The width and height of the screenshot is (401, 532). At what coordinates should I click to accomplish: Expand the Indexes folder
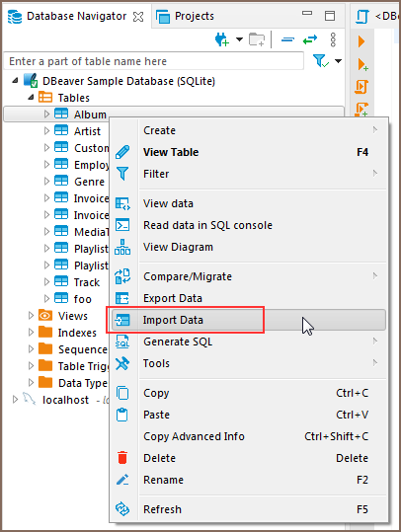click(x=31, y=333)
